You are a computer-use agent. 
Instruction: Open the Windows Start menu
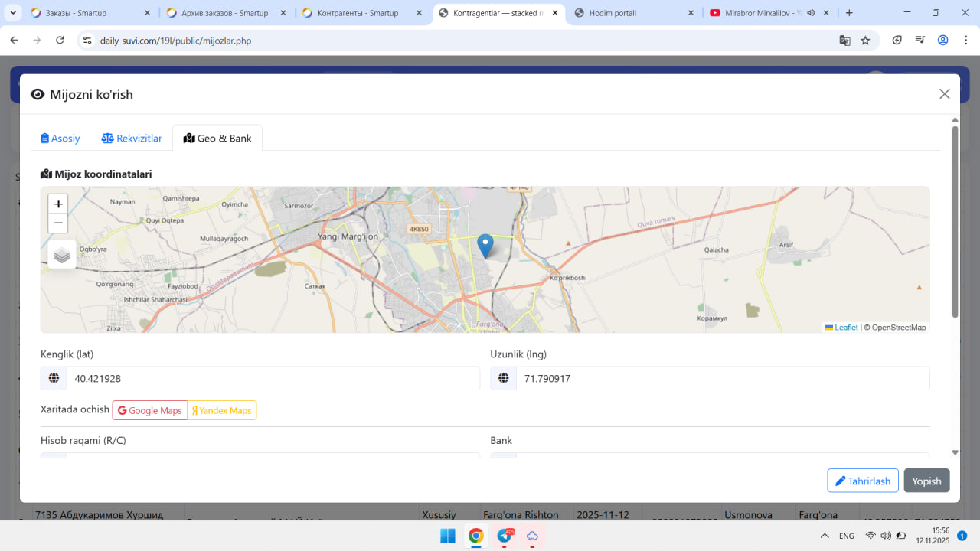point(448,536)
